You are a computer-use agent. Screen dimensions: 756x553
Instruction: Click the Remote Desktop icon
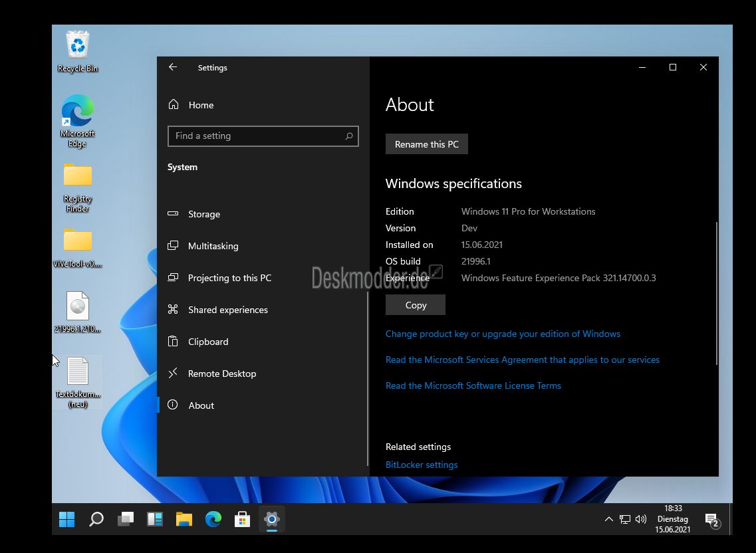pos(173,373)
